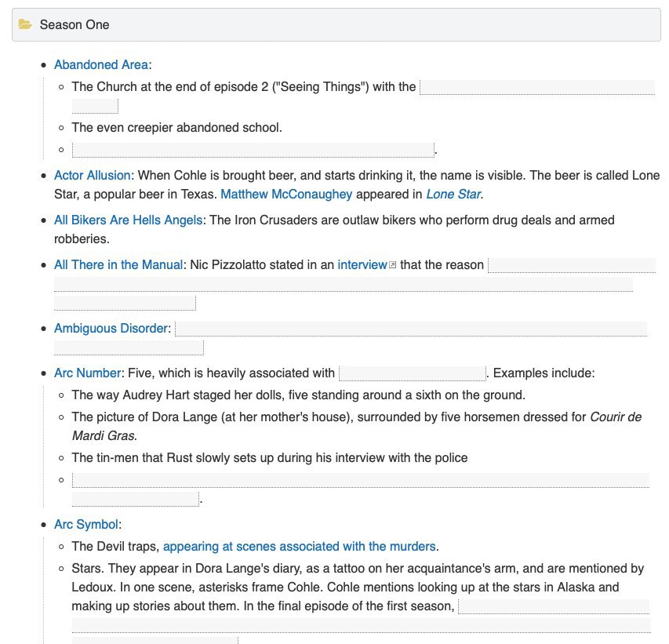Reveal the spoiler bullet below the tin-men example
The height and width of the screenshot is (644, 669).
[x=360, y=480]
